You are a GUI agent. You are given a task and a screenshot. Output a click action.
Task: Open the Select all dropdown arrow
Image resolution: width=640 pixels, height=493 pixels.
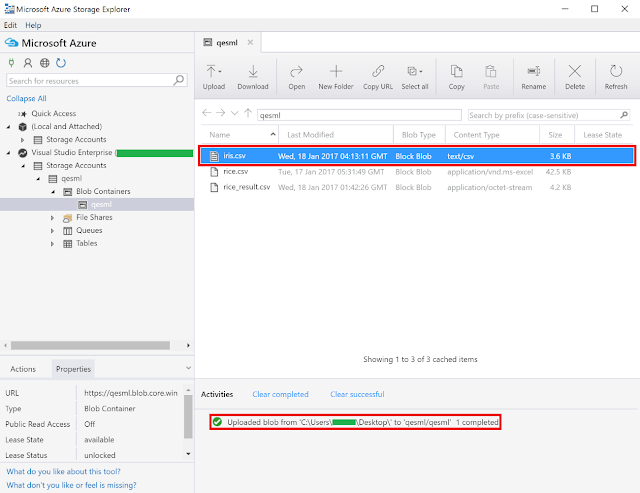(x=422, y=72)
